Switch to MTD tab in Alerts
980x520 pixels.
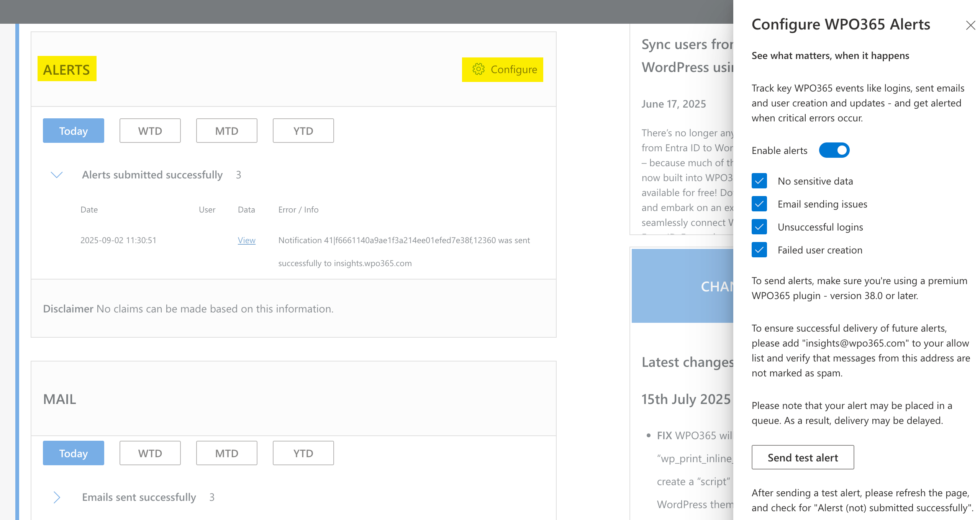click(x=227, y=131)
